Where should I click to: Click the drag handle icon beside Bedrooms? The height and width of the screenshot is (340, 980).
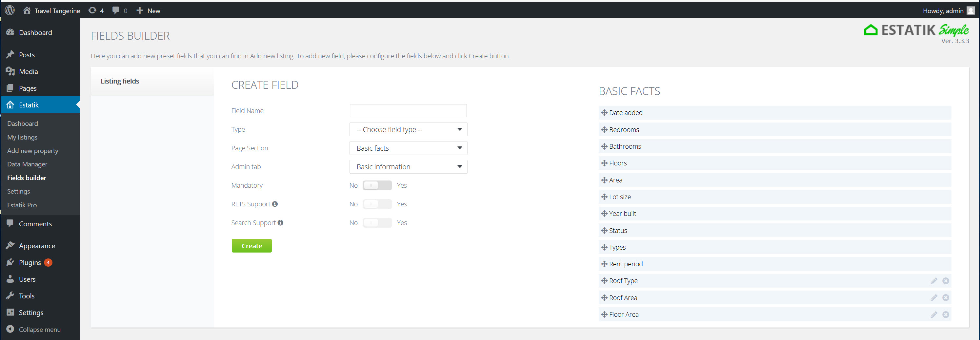click(x=604, y=129)
